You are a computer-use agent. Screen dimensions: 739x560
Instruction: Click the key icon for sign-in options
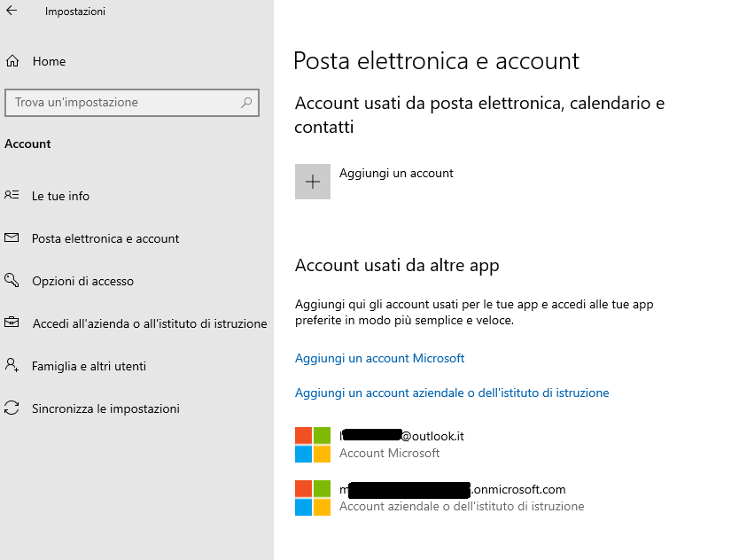click(x=12, y=280)
